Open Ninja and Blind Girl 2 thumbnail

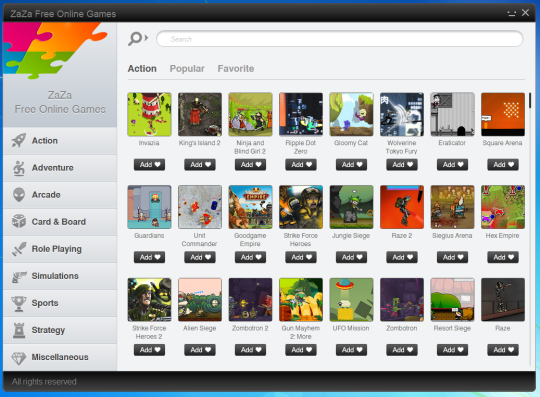[x=250, y=114]
